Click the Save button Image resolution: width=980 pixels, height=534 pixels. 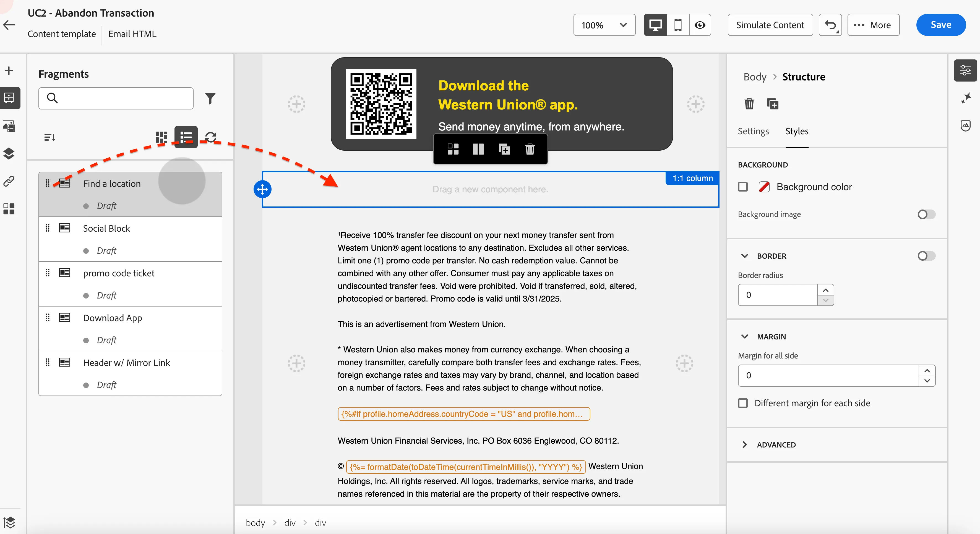(x=941, y=25)
